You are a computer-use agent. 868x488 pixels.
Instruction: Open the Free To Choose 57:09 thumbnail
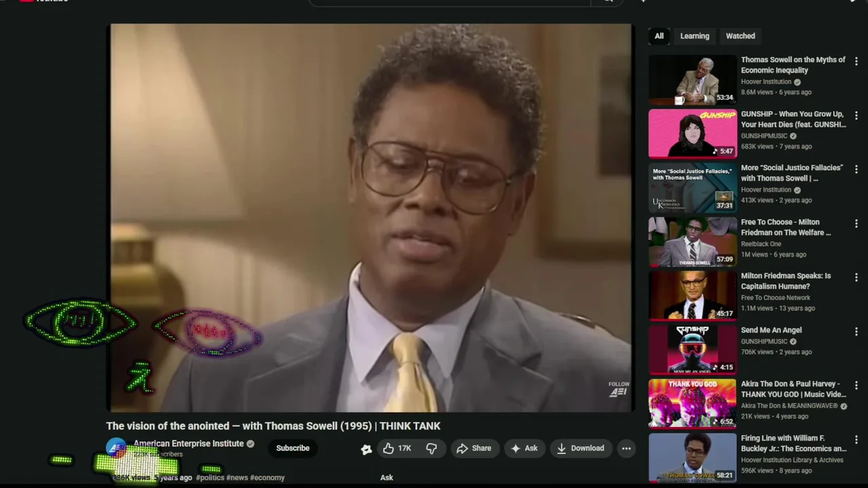(x=692, y=241)
